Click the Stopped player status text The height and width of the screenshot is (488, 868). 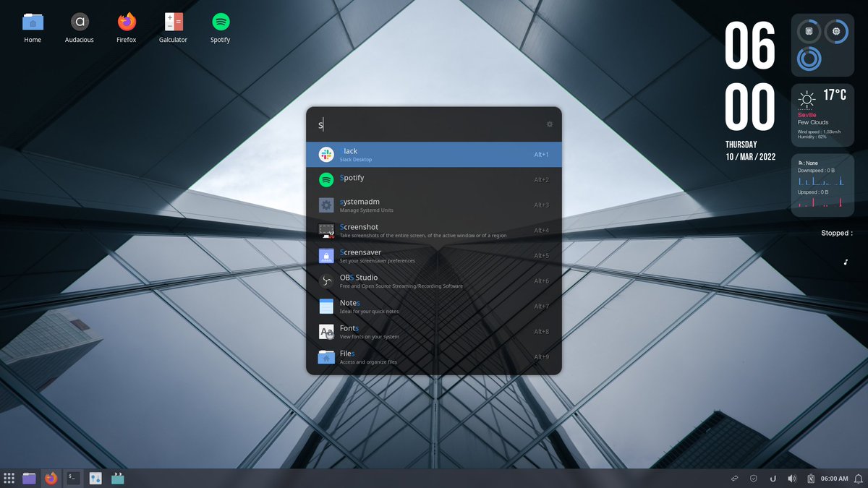click(836, 233)
